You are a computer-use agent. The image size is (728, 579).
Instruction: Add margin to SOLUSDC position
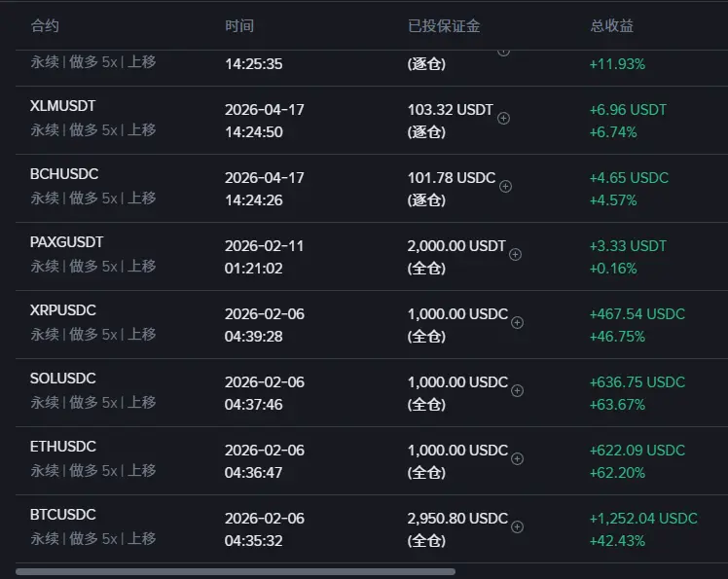[x=517, y=391]
